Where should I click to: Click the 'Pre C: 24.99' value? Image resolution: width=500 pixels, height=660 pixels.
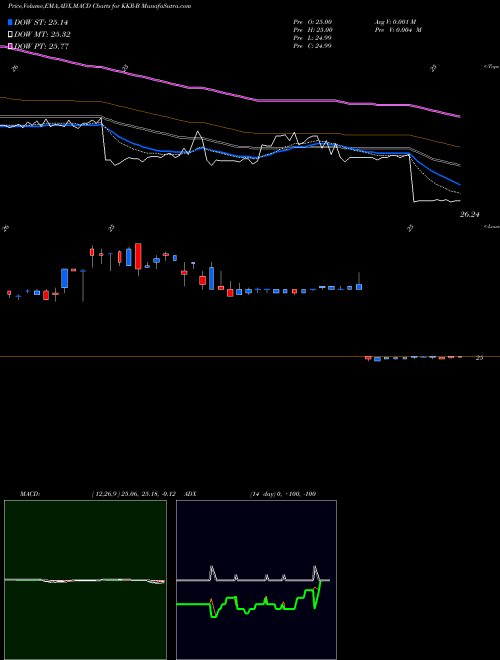click(312, 46)
